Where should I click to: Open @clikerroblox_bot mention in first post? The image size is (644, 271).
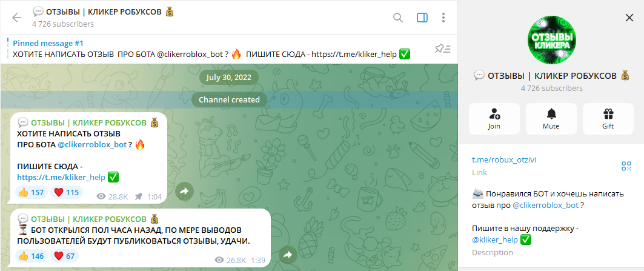pyautogui.click(x=92, y=145)
